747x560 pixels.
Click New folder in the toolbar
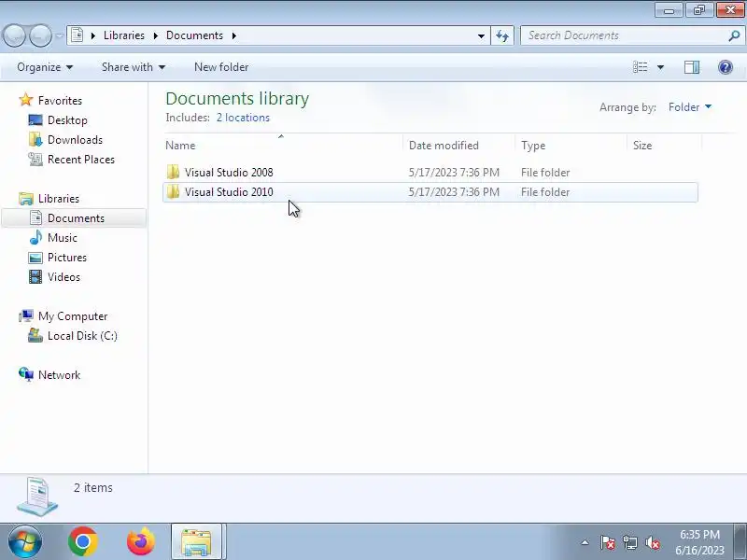pos(221,67)
